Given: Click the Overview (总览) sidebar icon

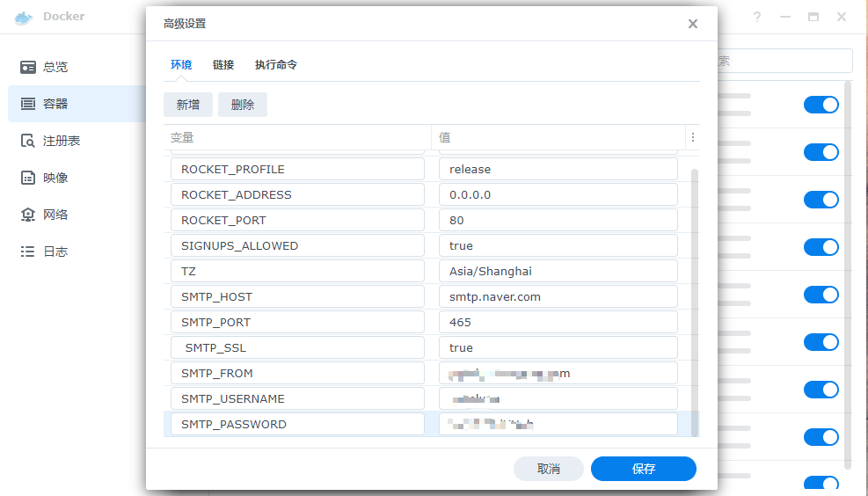Looking at the screenshot, I should point(28,67).
